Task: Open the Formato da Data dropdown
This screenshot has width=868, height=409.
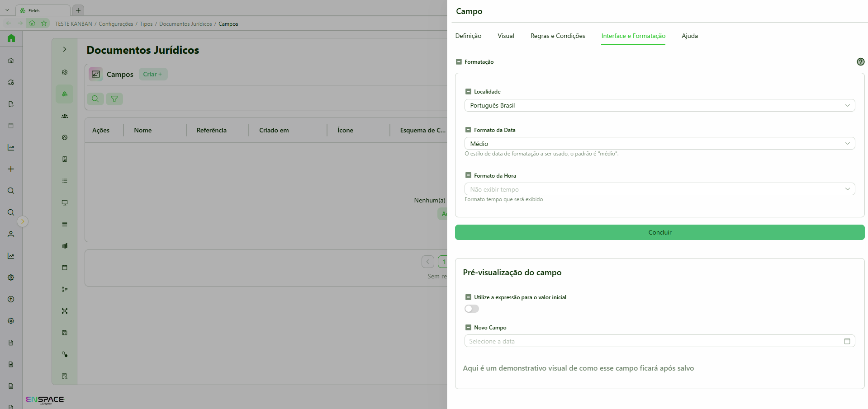Action: click(659, 144)
